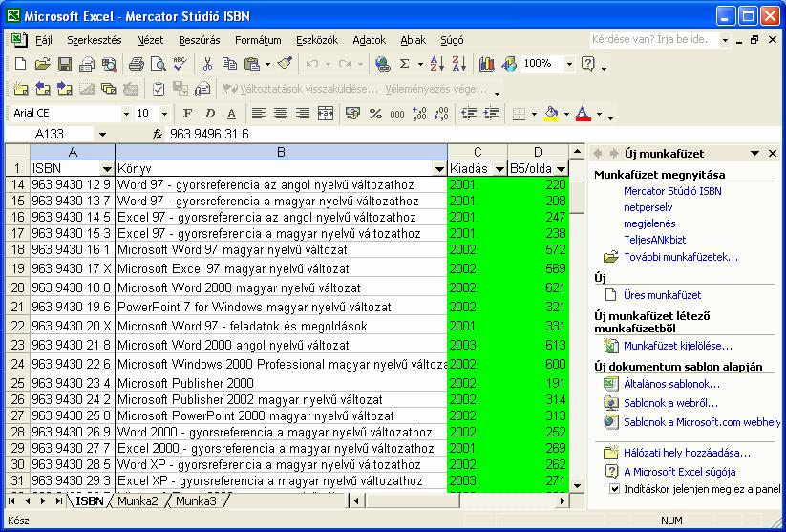Open the Help question mark icon
The width and height of the screenshot is (786, 532).
point(587,64)
